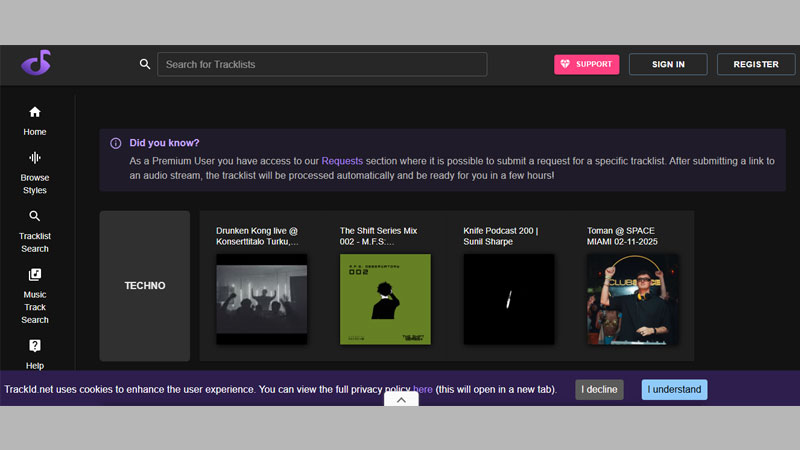Image resolution: width=800 pixels, height=450 pixels.
Task: Click the Help question mark icon
Action: coord(35,346)
